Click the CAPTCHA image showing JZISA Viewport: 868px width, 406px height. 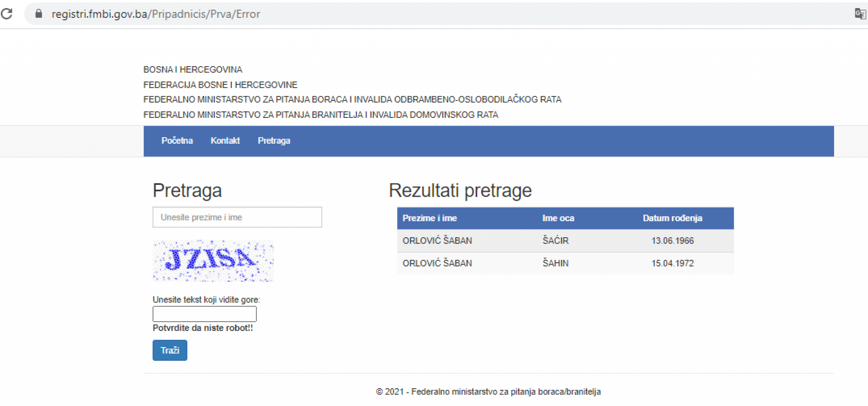tap(213, 260)
